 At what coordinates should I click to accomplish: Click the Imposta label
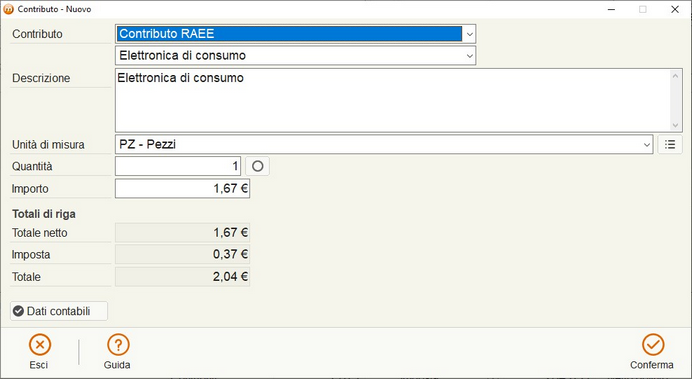pos(31,255)
